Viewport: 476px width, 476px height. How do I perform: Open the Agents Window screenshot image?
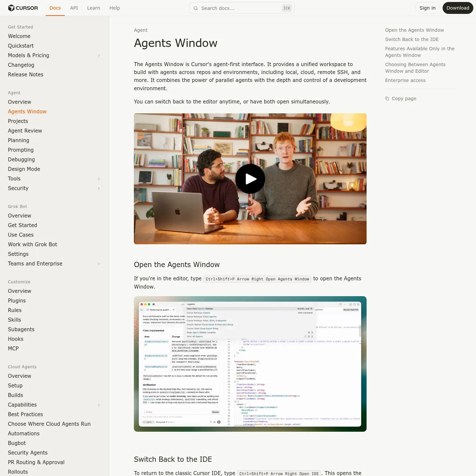tap(250, 364)
